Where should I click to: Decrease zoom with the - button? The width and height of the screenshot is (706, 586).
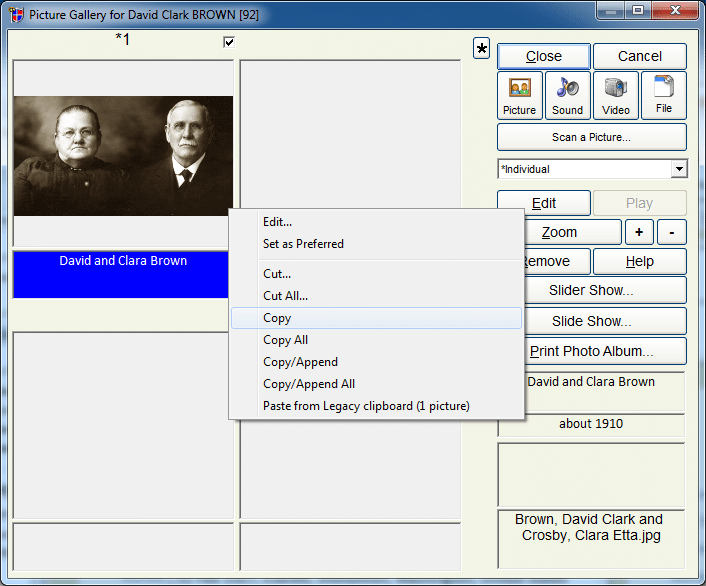click(672, 232)
